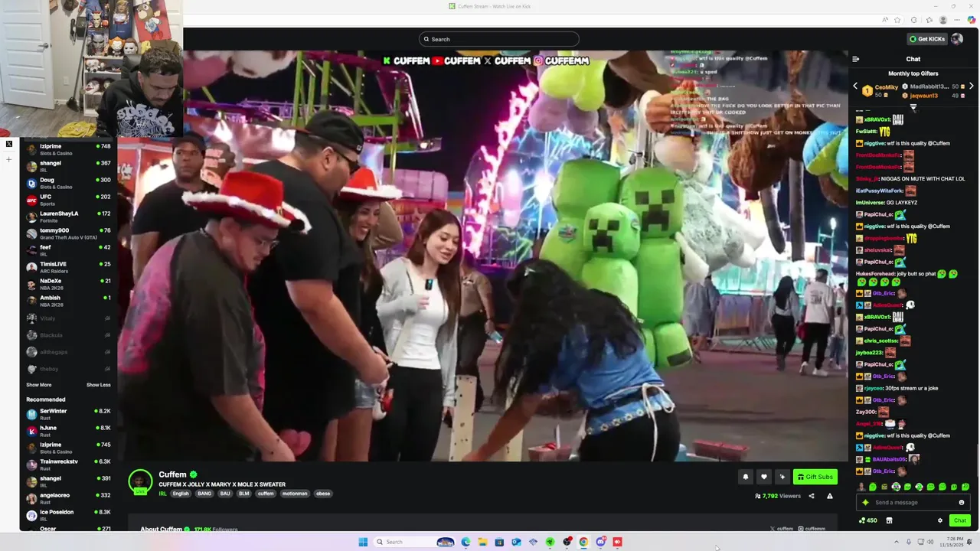The image size is (980, 551).
Task: Open recommended hJune Rust channel
Action: point(69,431)
